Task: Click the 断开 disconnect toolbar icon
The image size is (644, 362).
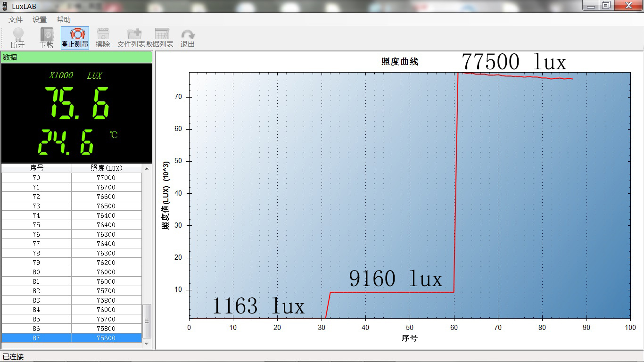Action: click(18, 38)
